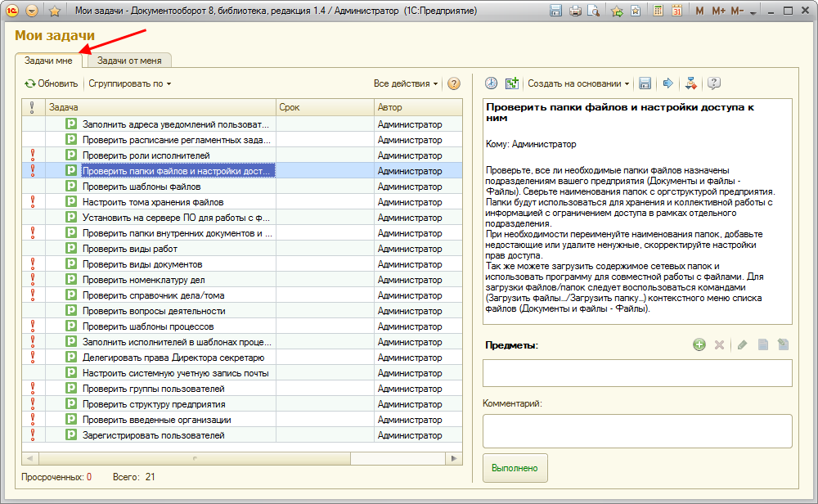Open the 'Создать на основании' dropdown

point(578,83)
